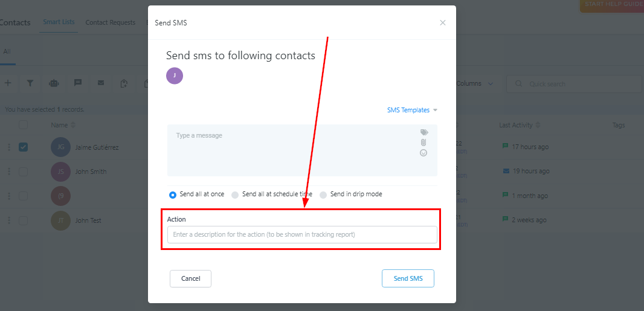Uncheck the Jaime Gutiérrez row checkbox

23,147
